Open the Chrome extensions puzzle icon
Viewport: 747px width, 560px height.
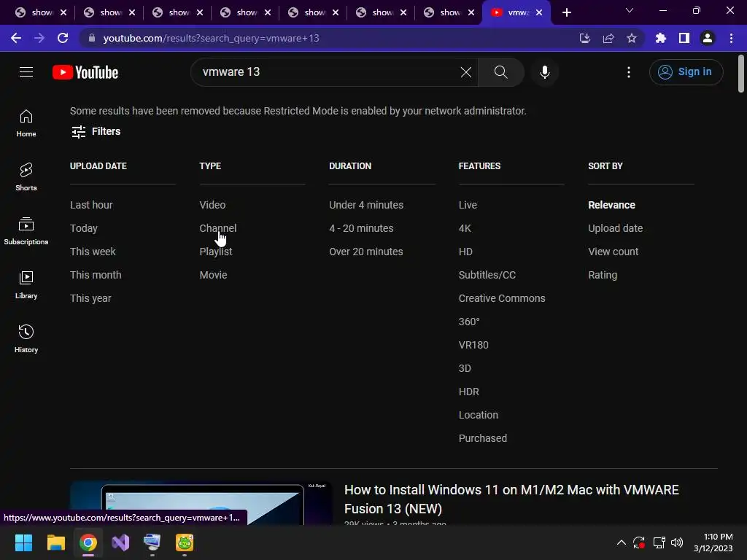pos(660,38)
